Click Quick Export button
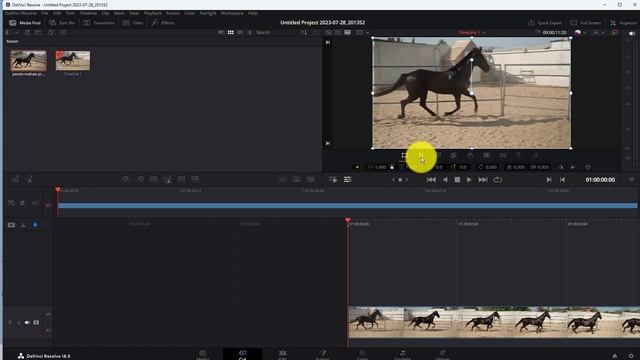 (545, 23)
